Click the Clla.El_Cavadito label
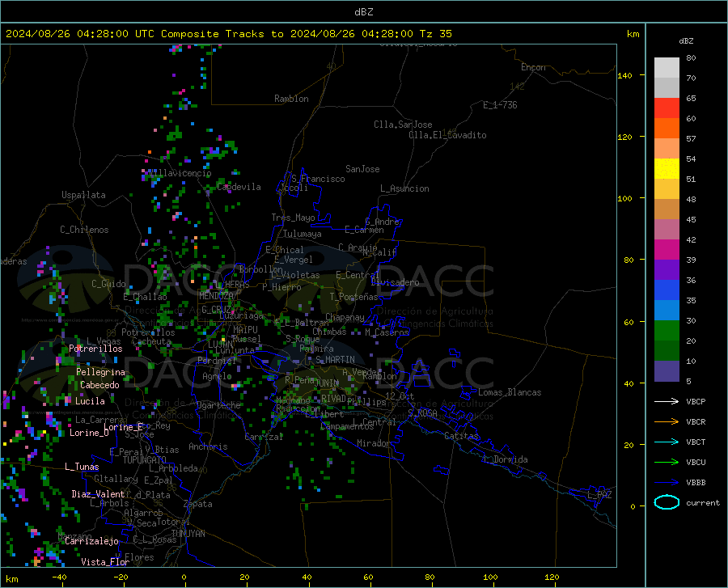 (447, 135)
